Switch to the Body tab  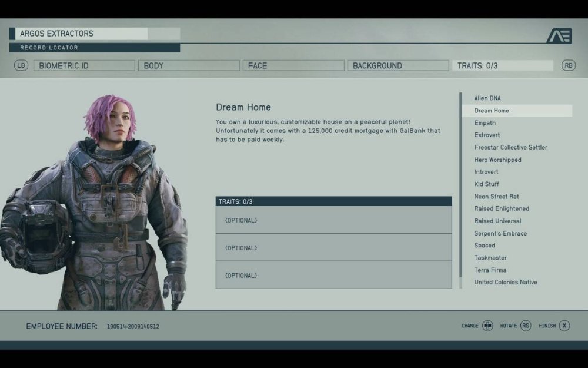tap(189, 65)
